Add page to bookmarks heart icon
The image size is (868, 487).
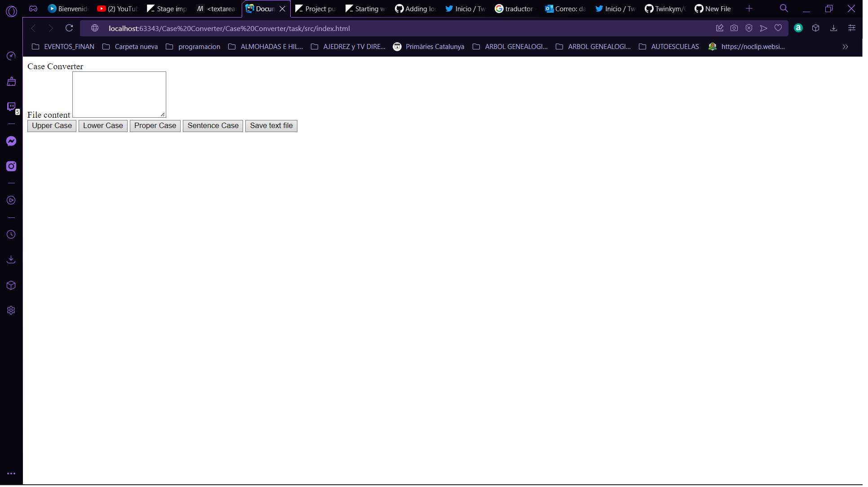(778, 28)
